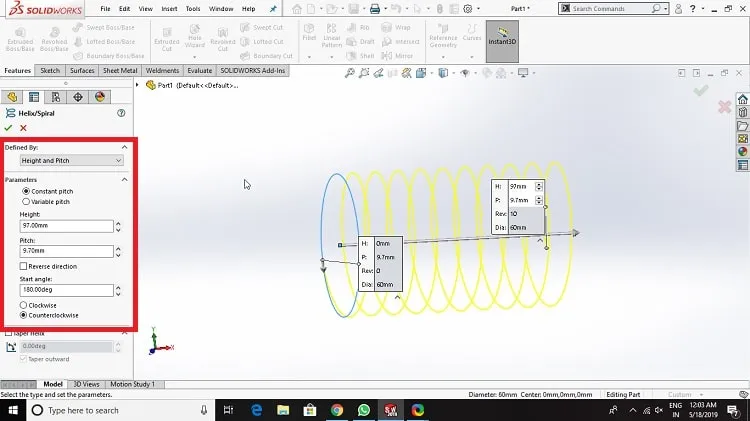Open Helix/Spiral help icon
This screenshot has width=750, height=421.
coord(121,113)
